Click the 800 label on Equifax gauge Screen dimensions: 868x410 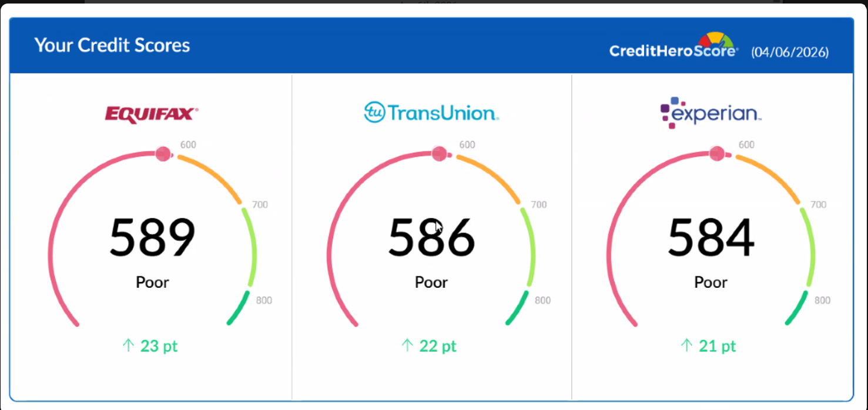(264, 300)
